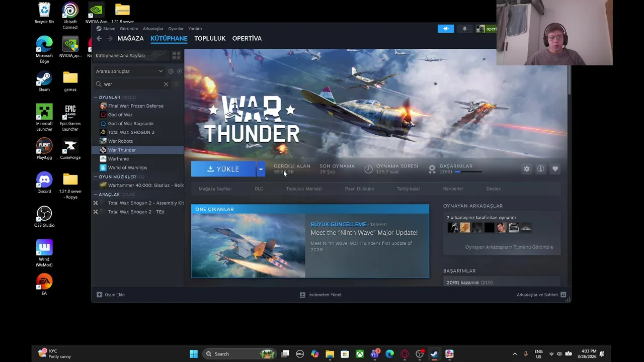Viewport: 644px width, 362px height.
Task: Go to TOPLULUK tab
Action: tap(210, 38)
